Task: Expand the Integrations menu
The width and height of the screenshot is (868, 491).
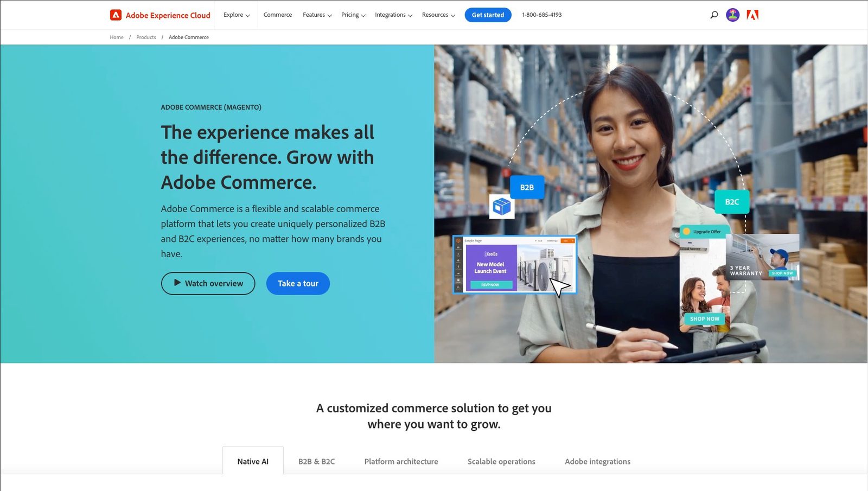Action: [x=394, y=15]
